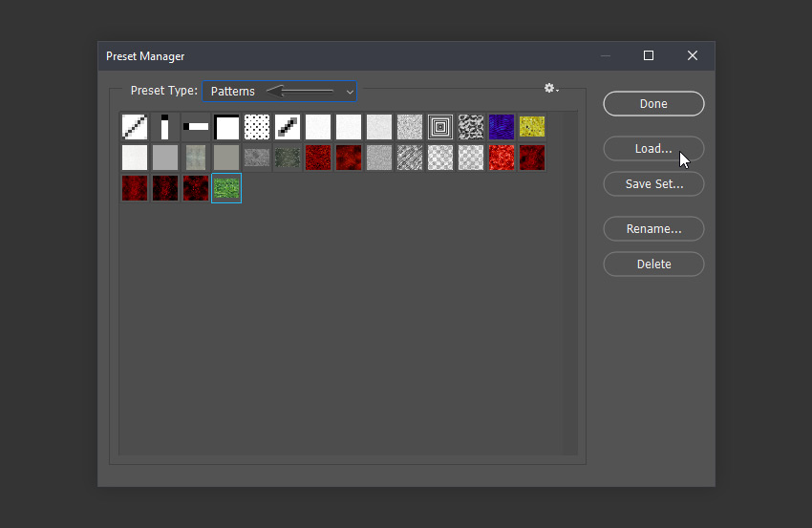
Task: Maximize the Preset Manager window
Action: point(649,56)
